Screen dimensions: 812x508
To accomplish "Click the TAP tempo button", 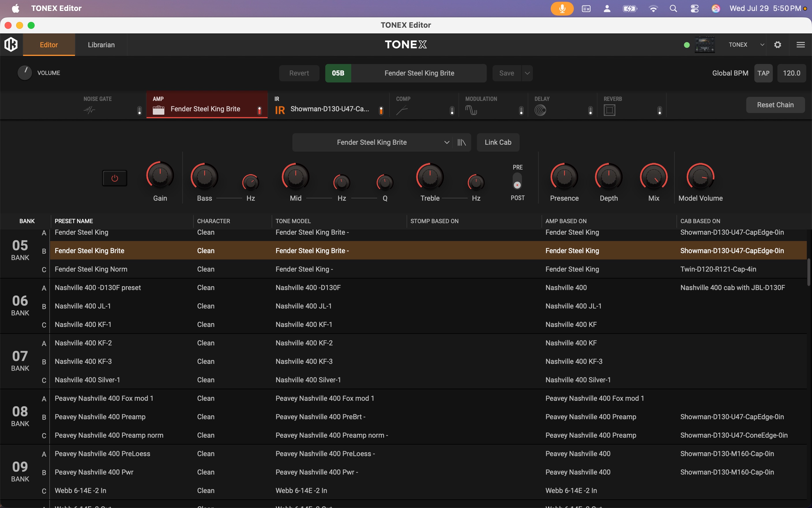I will click(763, 73).
